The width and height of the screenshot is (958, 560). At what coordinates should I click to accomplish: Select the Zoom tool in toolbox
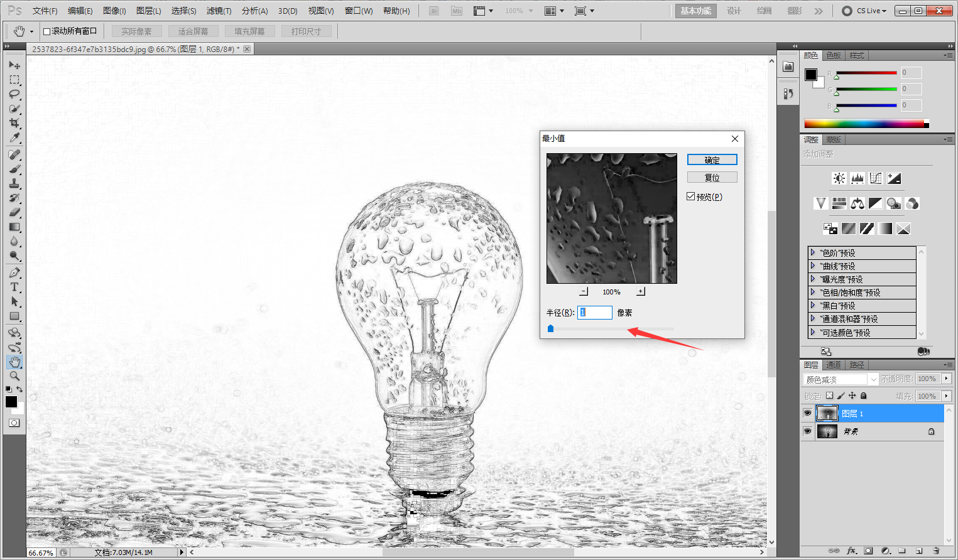[x=14, y=376]
